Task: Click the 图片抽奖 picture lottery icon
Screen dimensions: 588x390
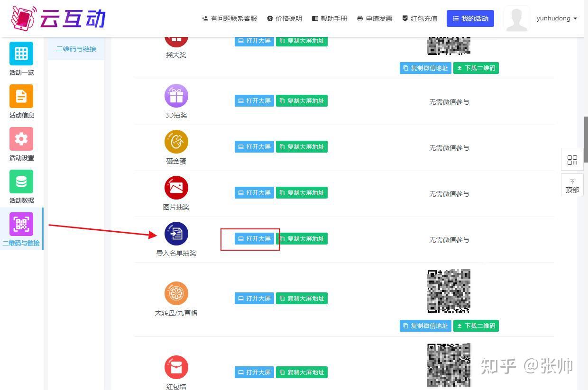Action: pyautogui.click(x=176, y=188)
